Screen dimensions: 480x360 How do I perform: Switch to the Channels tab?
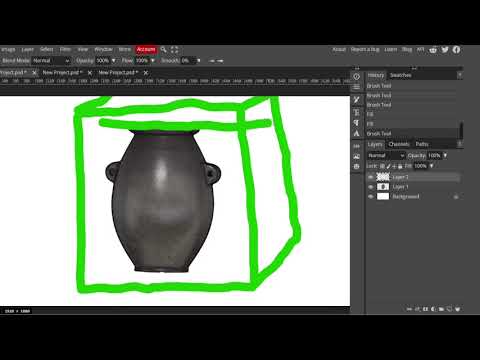point(399,144)
